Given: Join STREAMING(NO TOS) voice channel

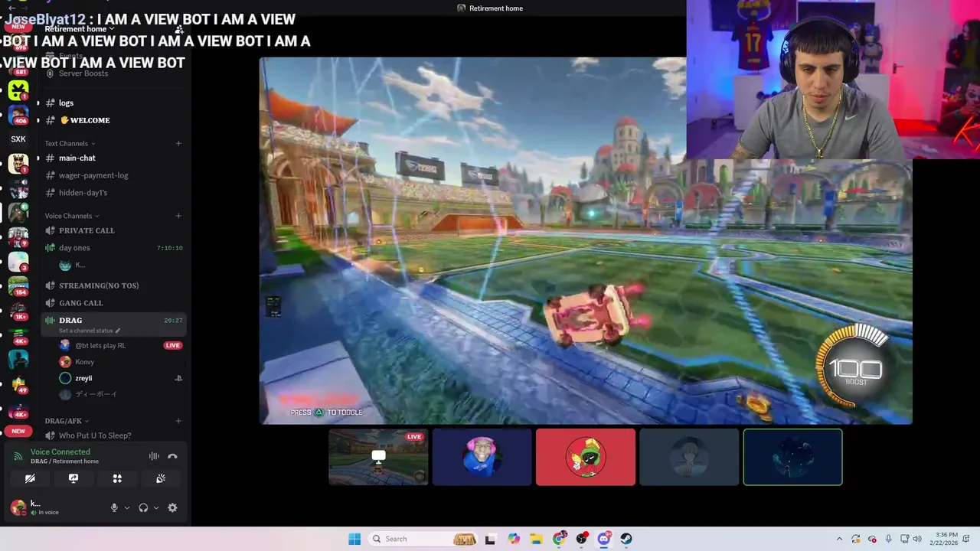Looking at the screenshot, I should pyautogui.click(x=113, y=285).
